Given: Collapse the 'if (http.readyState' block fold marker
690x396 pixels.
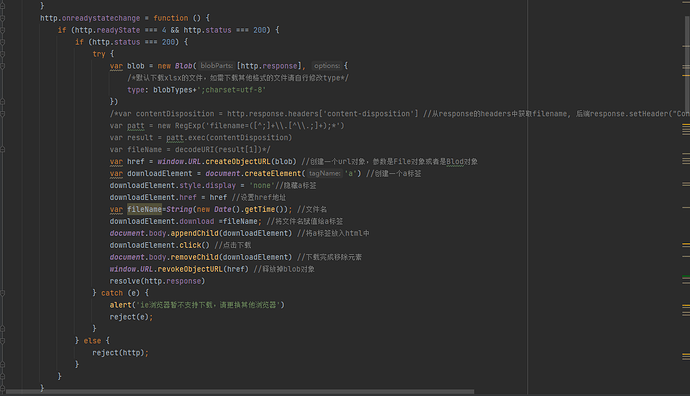Looking at the screenshot, I should pos(2,30).
